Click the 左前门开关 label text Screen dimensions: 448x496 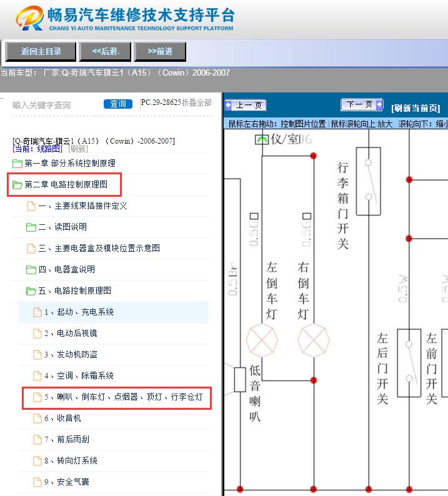tap(432, 369)
